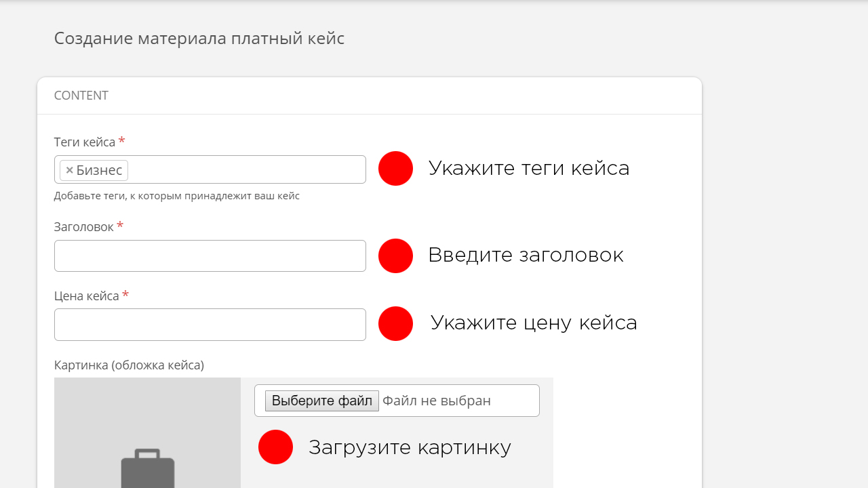Click the Теги кейса field label
Viewport: 868px width, 488px height.
click(x=85, y=142)
